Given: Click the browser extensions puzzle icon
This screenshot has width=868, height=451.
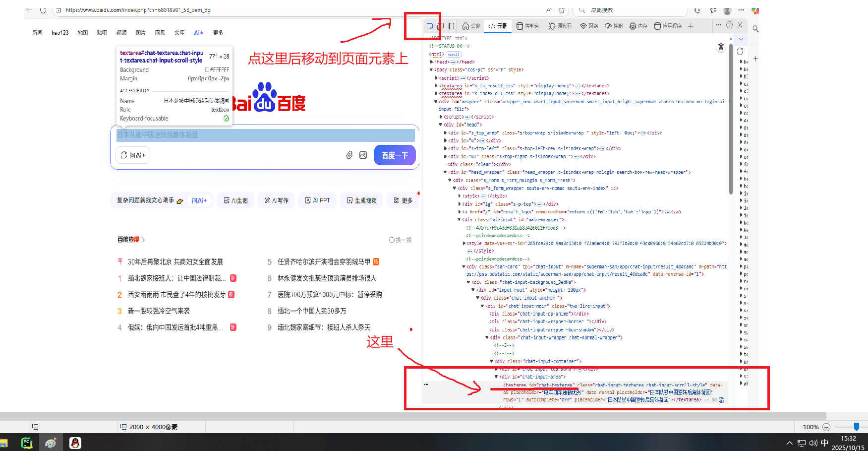Looking at the screenshot, I should coord(697,10).
